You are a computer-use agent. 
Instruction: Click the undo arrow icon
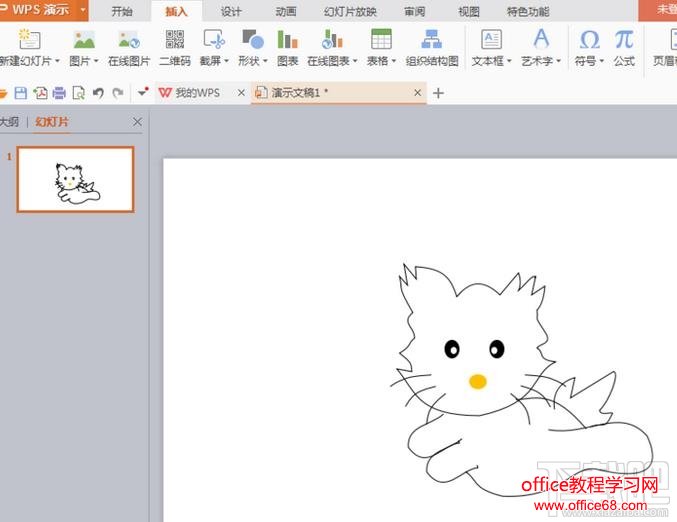98,93
